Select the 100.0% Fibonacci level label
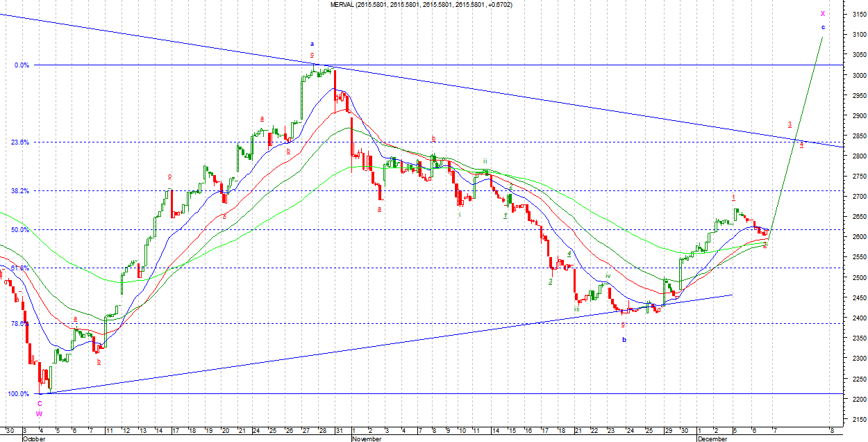The height and width of the screenshot is (442, 868). point(18,393)
